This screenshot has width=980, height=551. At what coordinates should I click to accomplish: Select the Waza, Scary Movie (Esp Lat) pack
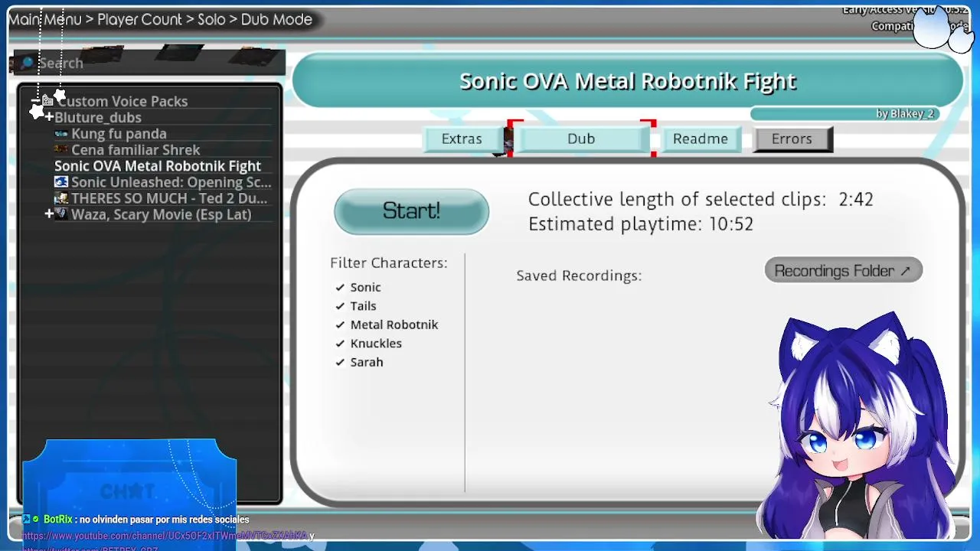(x=161, y=214)
